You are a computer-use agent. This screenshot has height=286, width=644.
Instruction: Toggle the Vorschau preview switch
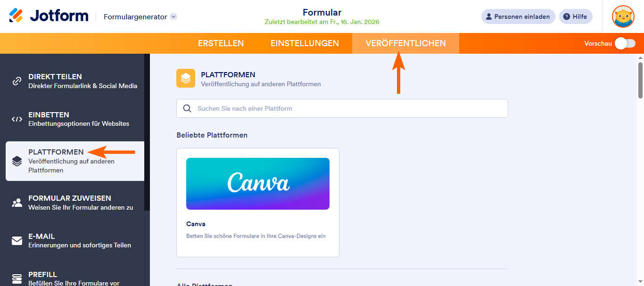pos(625,43)
